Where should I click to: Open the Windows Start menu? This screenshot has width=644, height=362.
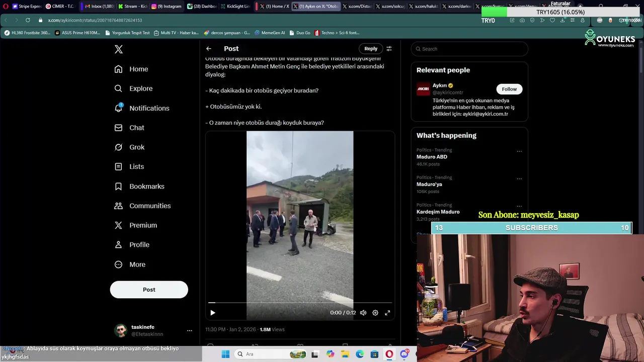(x=225, y=354)
